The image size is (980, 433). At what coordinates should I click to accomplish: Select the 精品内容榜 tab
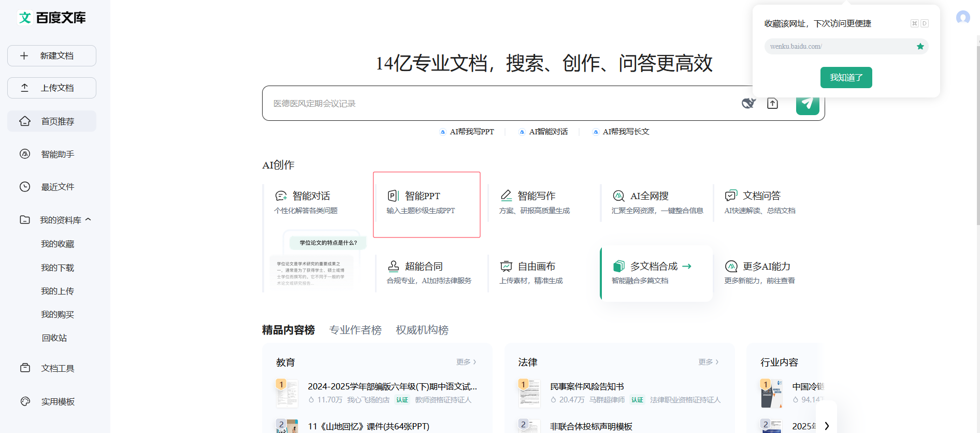[x=289, y=330]
